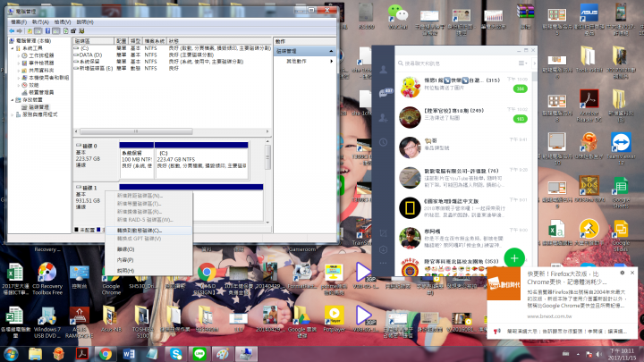The image size is (644, 362).
Task: Click the blue Help icon in toolbar
Action: tap(47, 30)
